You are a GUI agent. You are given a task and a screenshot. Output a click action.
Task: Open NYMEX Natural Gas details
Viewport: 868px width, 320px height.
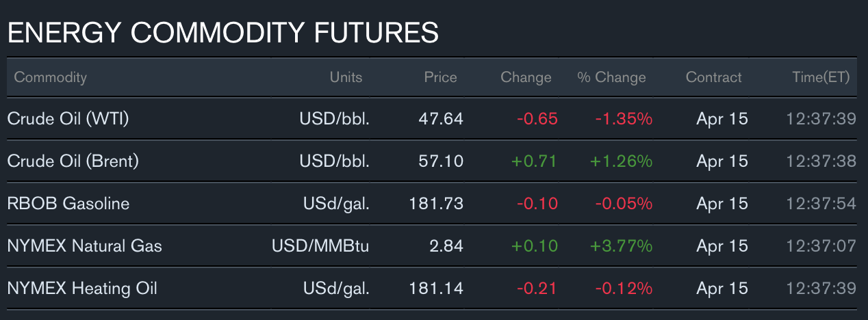tap(84, 246)
